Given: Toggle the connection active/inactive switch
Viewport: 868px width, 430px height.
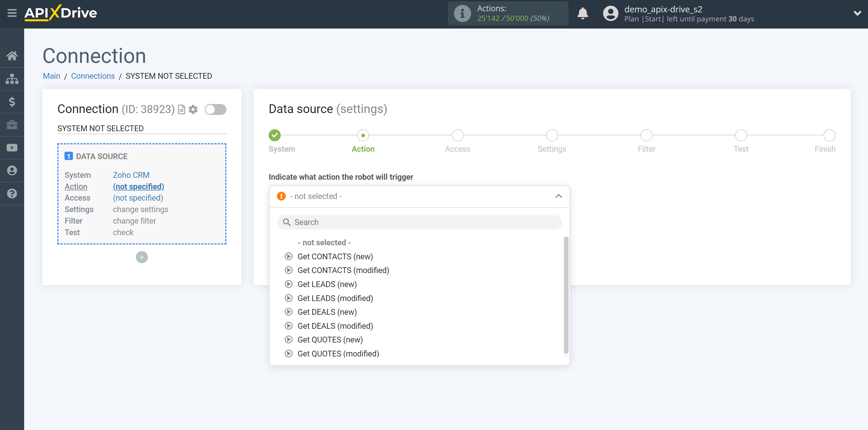Looking at the screenshot, I should point(215,109).
